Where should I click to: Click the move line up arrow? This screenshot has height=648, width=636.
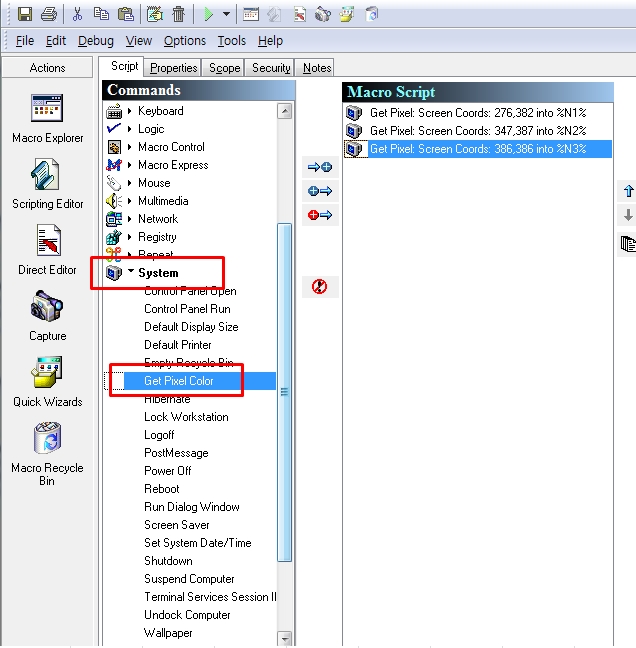628,191
